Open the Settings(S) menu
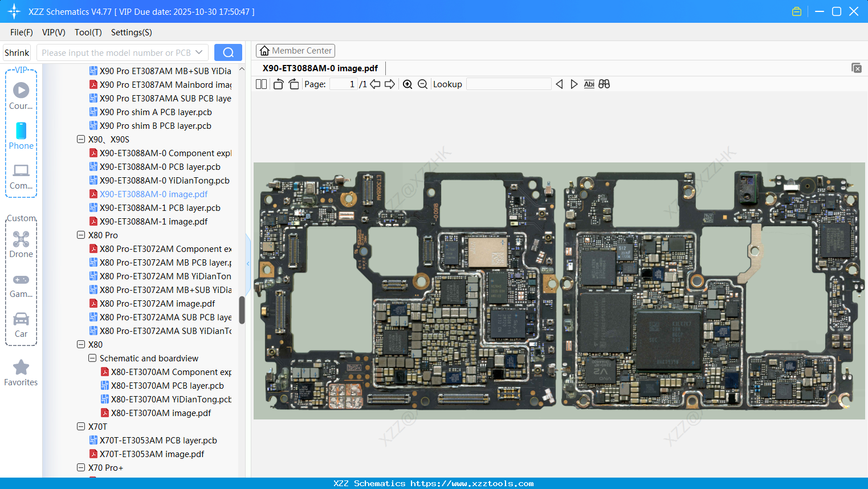This screenshot has width=868, height=489. point(131,32)
